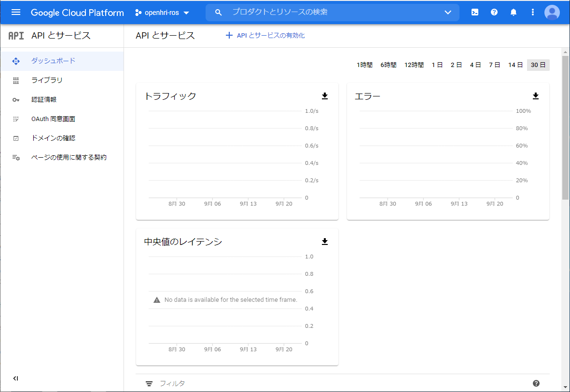
Task: Click the OAuth consent screen icon
Action: coord(15,119)
